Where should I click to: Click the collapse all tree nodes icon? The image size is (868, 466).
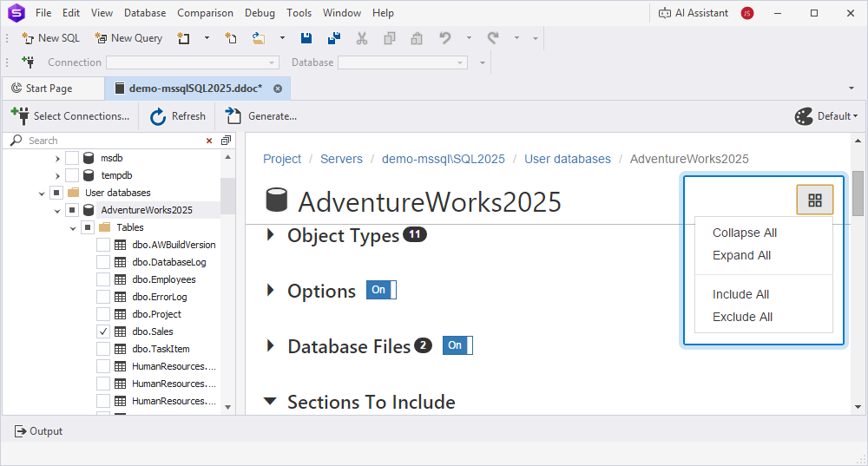(226, 141)
